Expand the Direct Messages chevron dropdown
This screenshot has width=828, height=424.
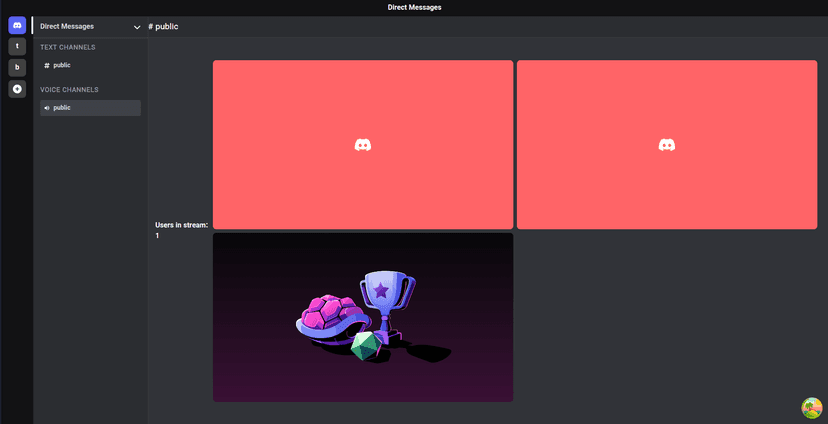137,27
